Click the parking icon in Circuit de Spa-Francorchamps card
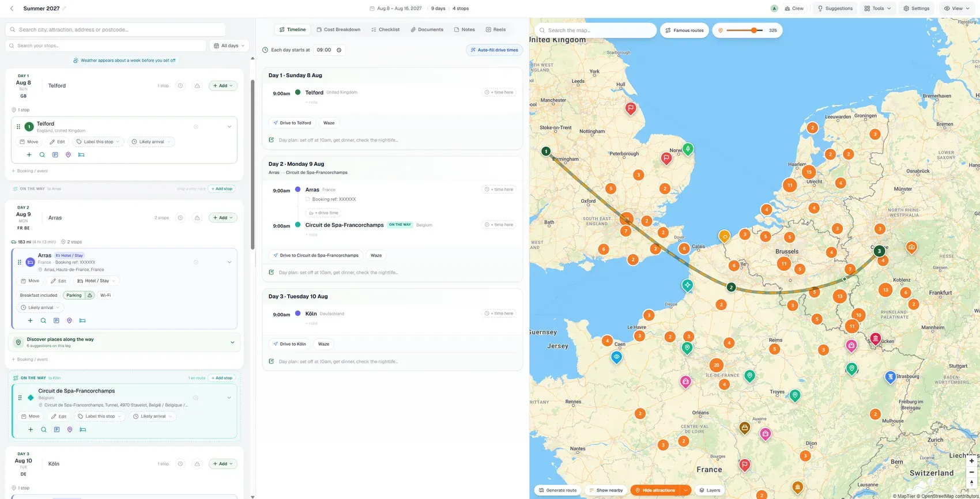The image size is (980, 499). [56, 429]
